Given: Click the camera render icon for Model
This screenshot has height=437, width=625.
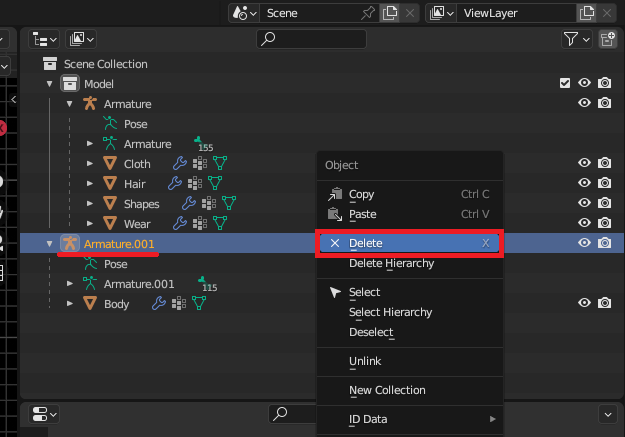Looking at the screenshot, I should [x=604, y=84].
